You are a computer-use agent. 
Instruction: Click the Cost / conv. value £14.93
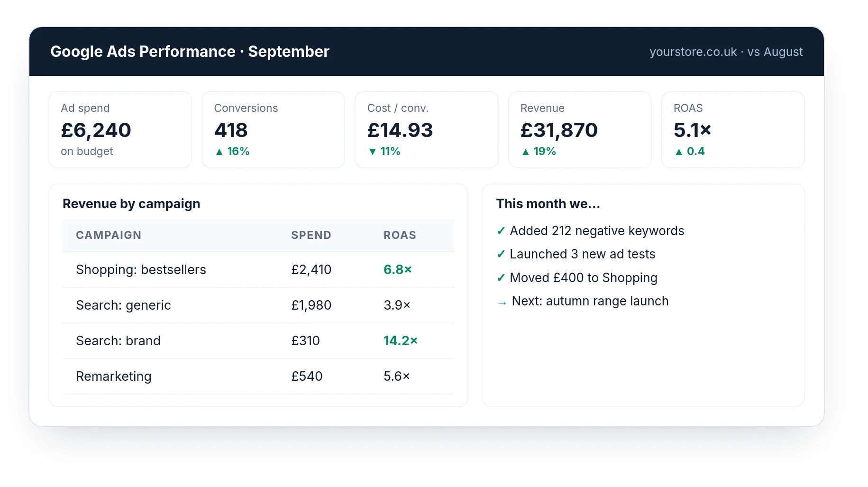click(x=400, y=130)
